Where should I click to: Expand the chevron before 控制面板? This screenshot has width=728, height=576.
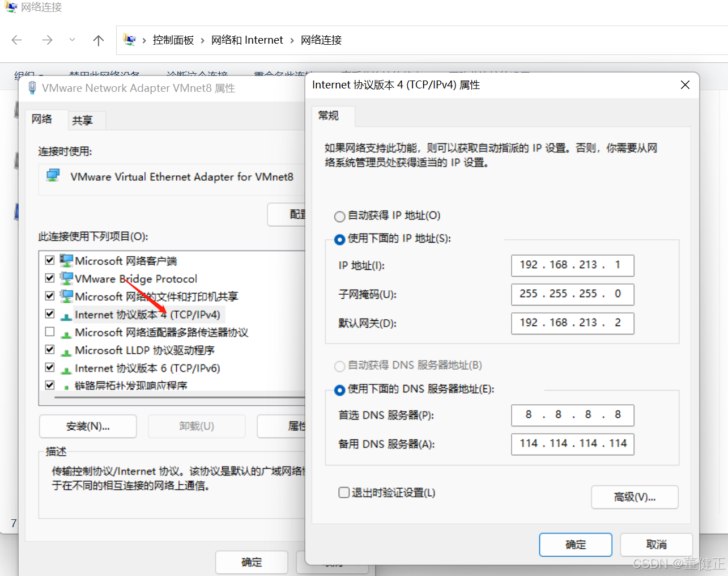[x=144, y=40]
